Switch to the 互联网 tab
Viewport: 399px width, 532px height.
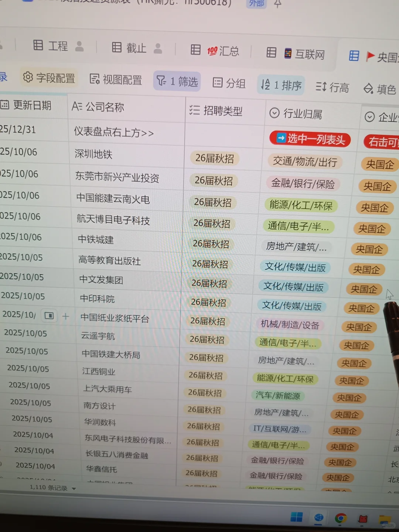296,54
